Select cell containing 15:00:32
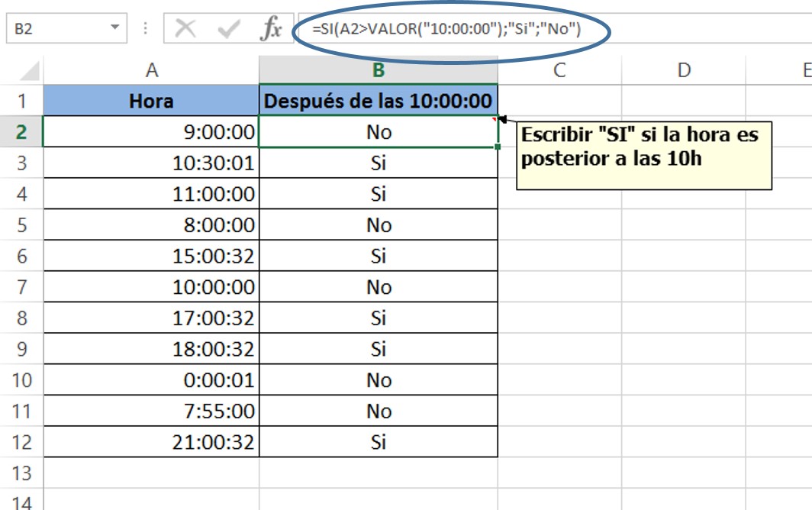 click(x=151, y=256)
